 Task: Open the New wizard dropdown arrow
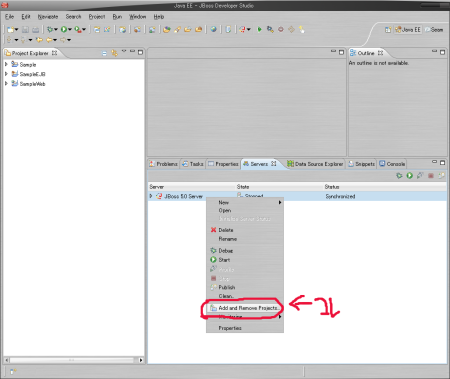[x=17, y=30]
